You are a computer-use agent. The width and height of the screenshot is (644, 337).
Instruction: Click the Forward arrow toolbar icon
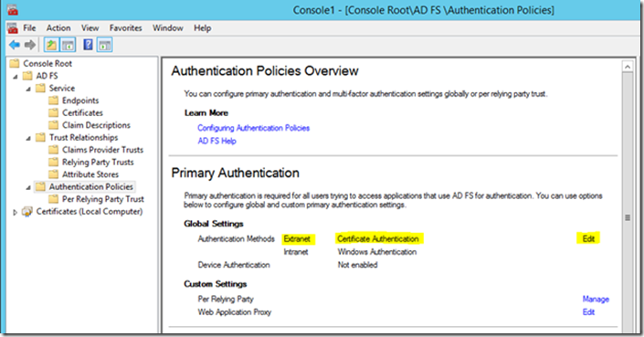pyautogui.click(x=30, y=45)
